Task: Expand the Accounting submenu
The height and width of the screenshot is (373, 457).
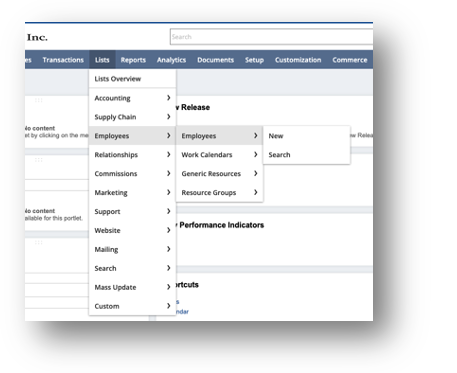Action: (x=132, y=98)
